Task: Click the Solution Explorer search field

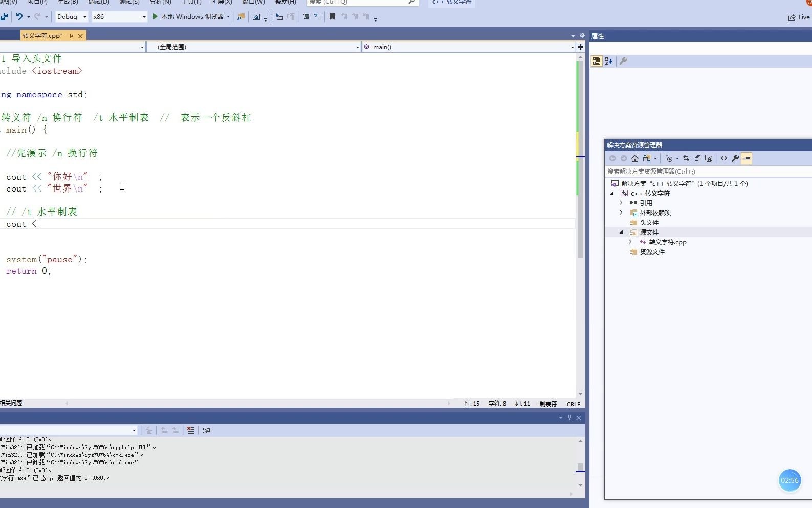Action: tap(708, 172)
